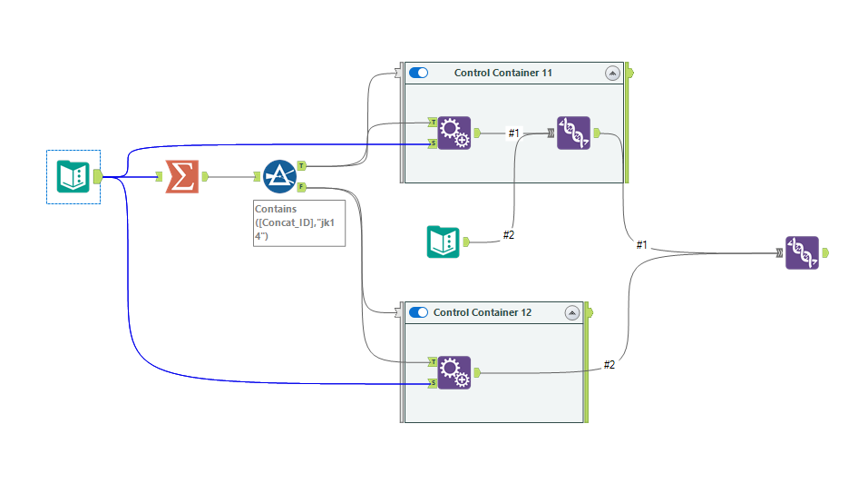Click Container 11 Union output anchor
This screenshot has width=868, height=483.
(x=597, y=133)
